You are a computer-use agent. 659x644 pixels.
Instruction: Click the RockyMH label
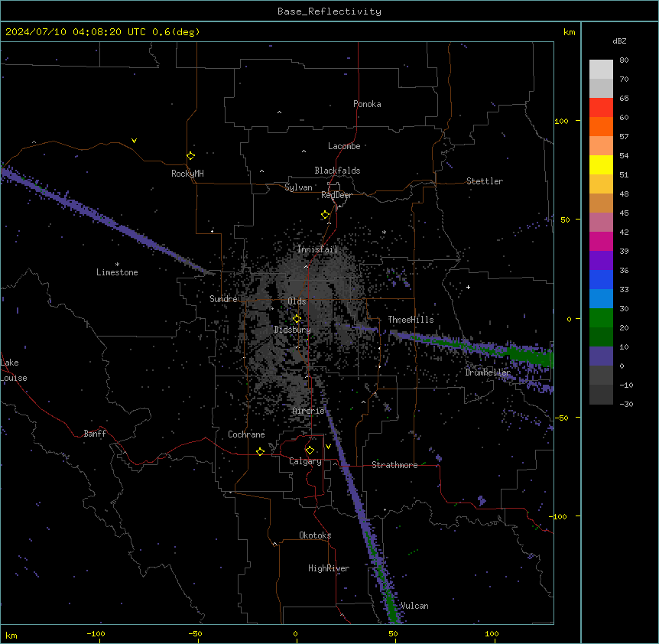coord(187,174)
